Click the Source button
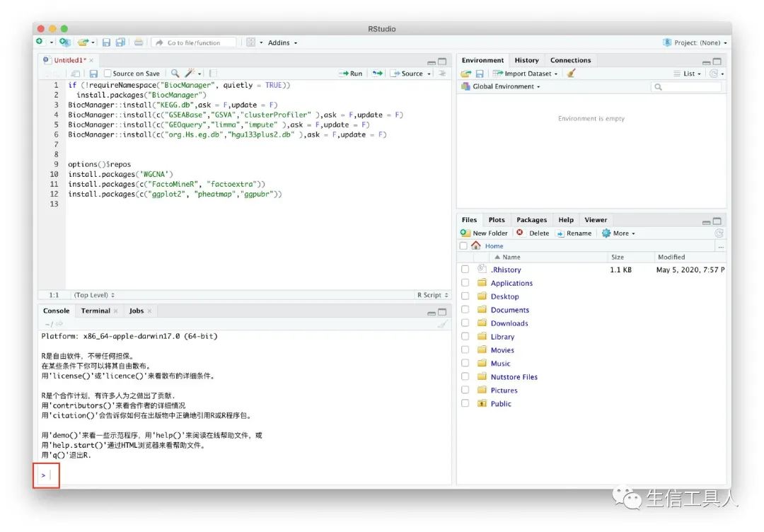764x532 pixels. coord(407,74)
